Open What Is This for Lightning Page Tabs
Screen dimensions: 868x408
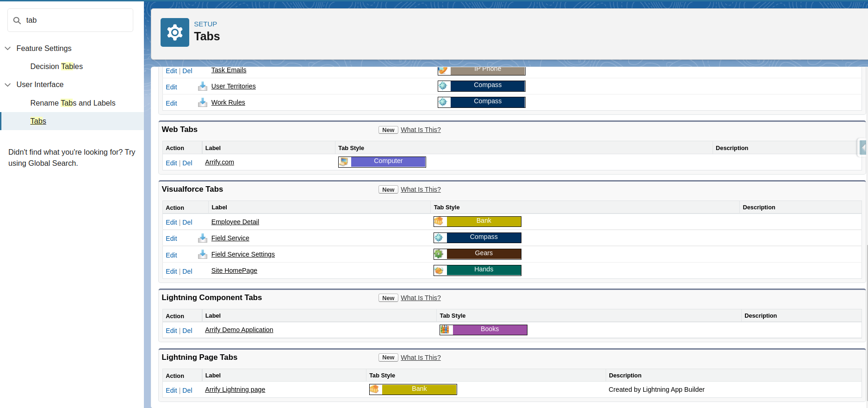421,358
